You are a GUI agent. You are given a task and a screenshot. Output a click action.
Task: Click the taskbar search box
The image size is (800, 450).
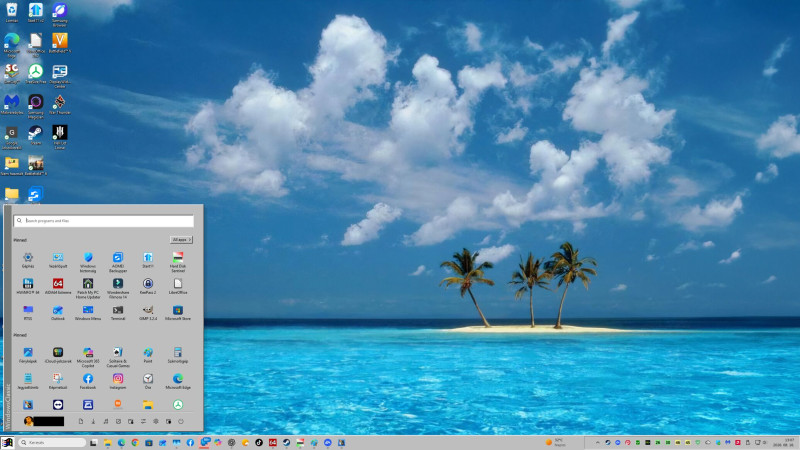tap(52, 442)
